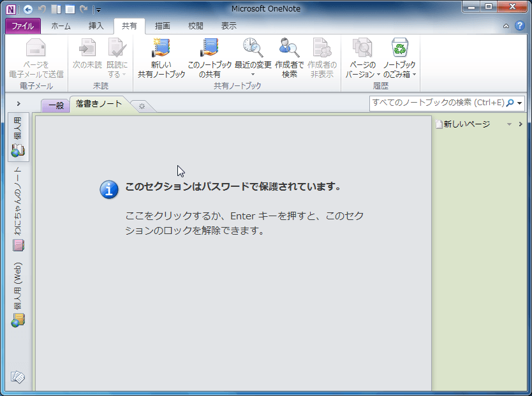
Task: Expand the ノートブックのごみ箱 dropdown arrow
Action: [x=414, y=74]
